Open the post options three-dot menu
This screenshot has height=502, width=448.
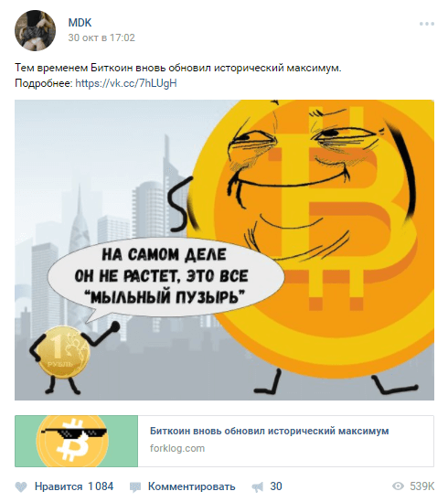(x=427, y=24)
